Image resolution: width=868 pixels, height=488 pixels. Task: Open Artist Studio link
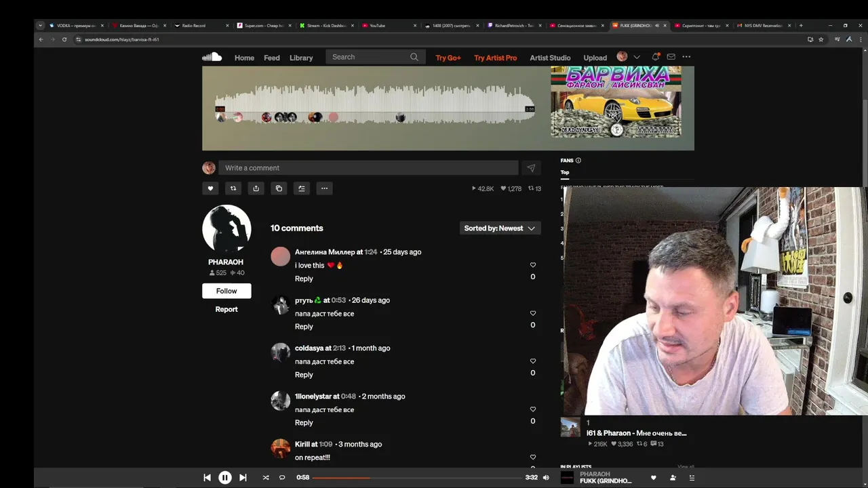550,58
